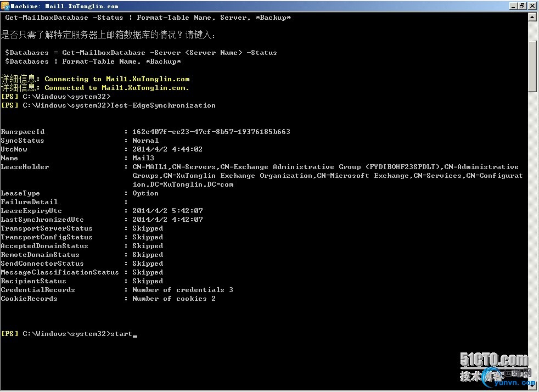
Task: Click the "Number of cookies 2" text
Action: pyautogui.click(x=174, y=299)
